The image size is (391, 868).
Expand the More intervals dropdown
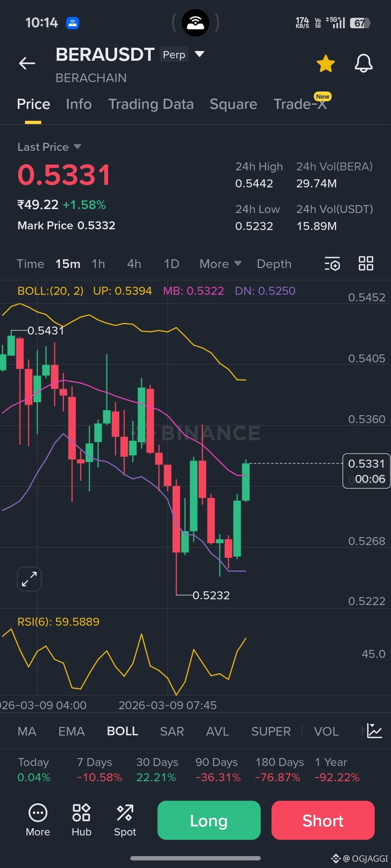[x=220, y=264]
